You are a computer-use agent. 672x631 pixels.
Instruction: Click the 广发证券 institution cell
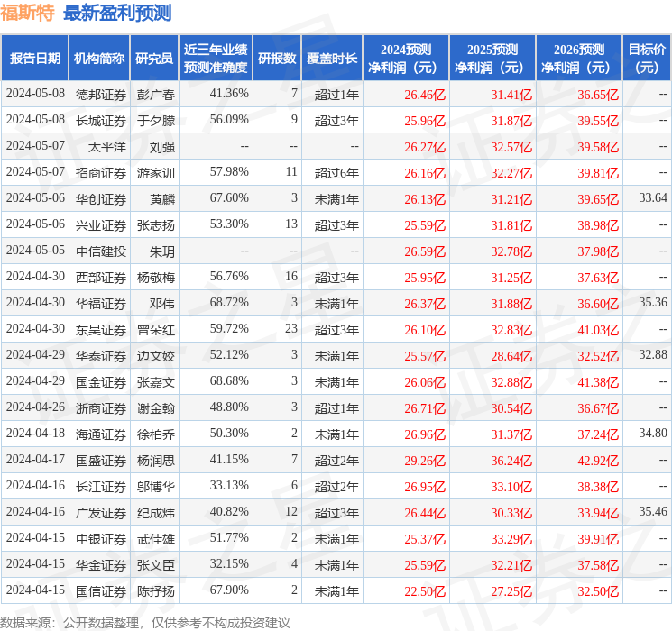[x=101, y=513]
